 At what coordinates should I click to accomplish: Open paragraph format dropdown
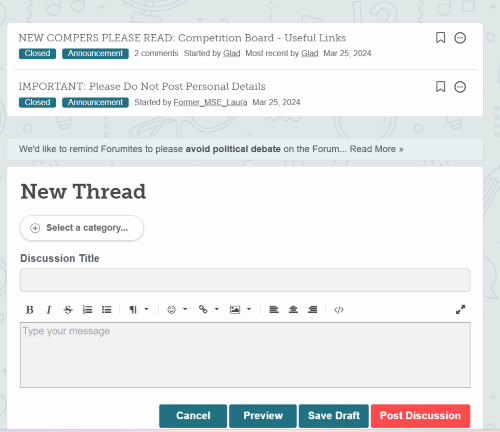(x=139, y=310)
